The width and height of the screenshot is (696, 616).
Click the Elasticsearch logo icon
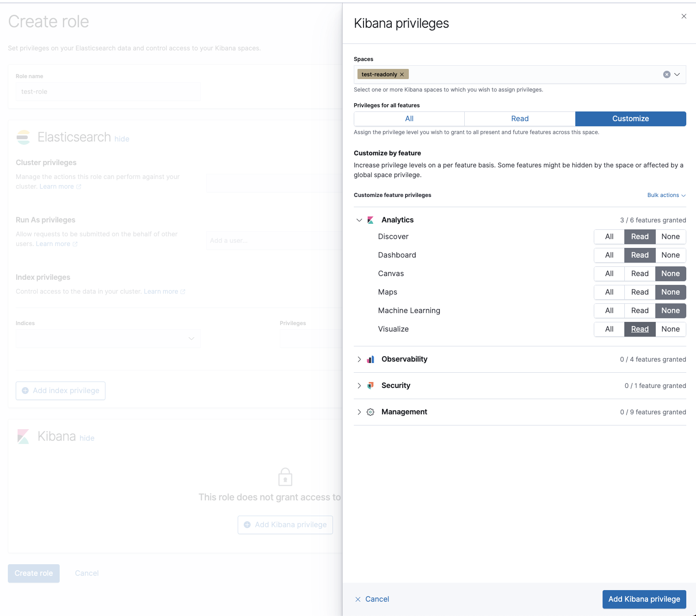tap(23, 137)
